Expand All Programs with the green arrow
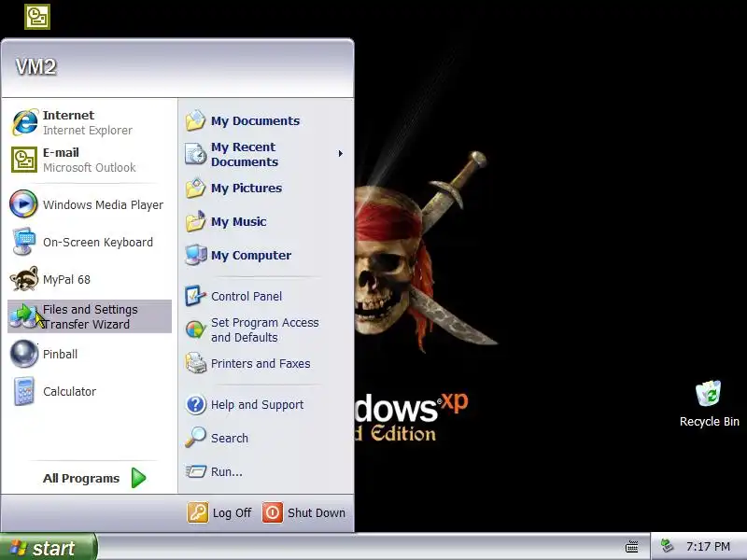The image size is (747, 560). [138, 478]
